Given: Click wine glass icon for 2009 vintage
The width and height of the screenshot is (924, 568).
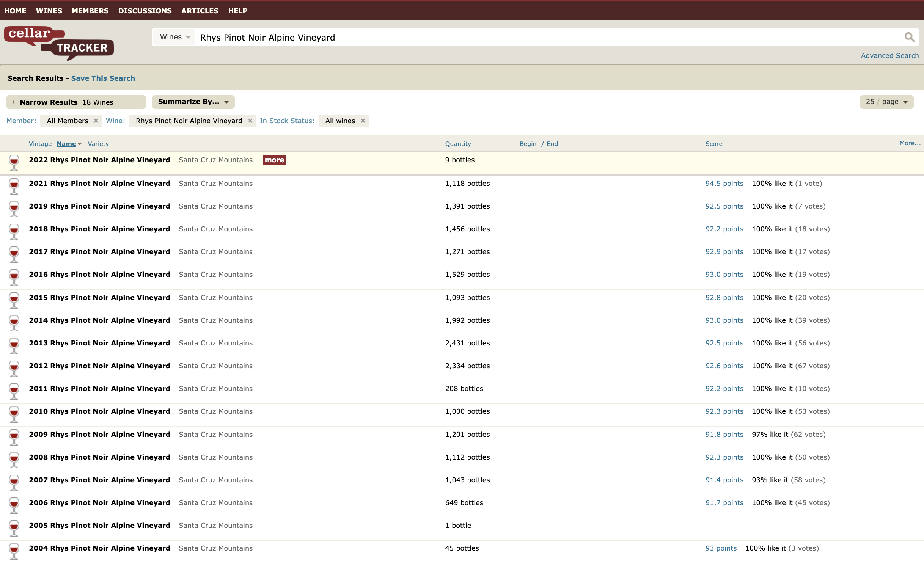Looking at the screenshot, I should (x=14, y=437).
